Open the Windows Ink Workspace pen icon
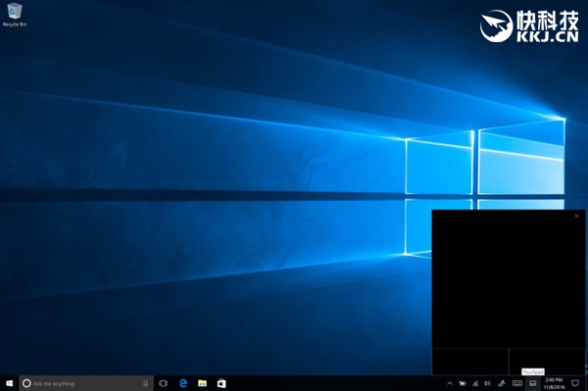This screenshot has height=391, width=588. pos(502,383)
